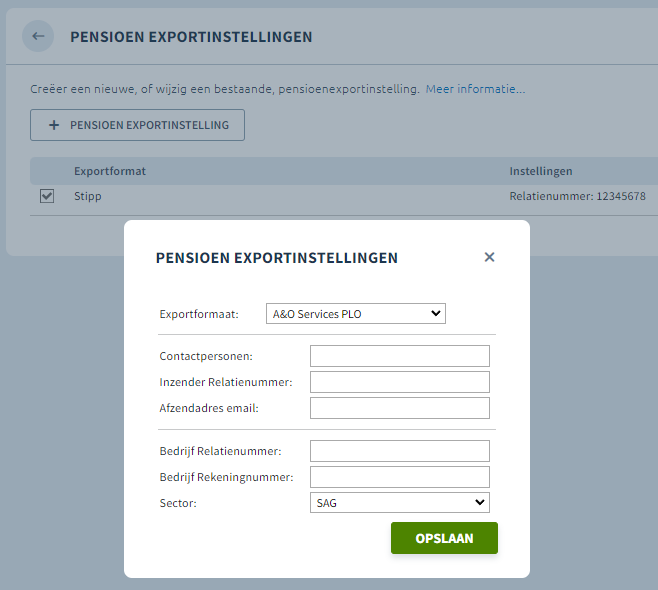
Task: Click the Relatienummer 12345678 cell
Action: (578, 196)
